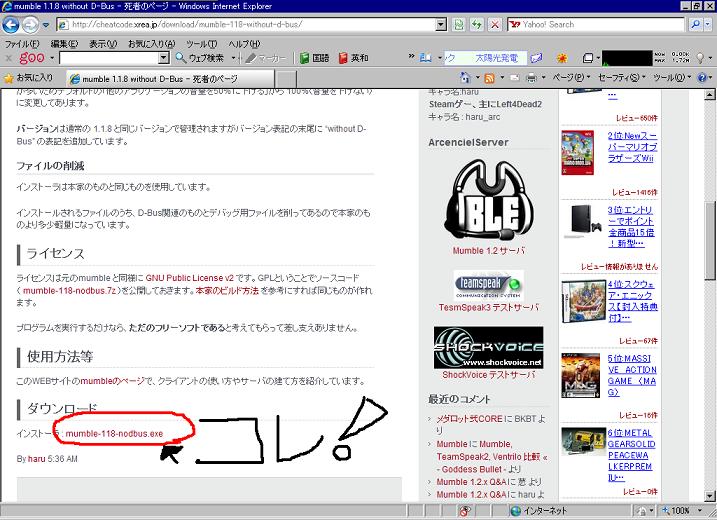Click the Mumble logo image
The image size is (717, 520).
[x=488, y=201]
